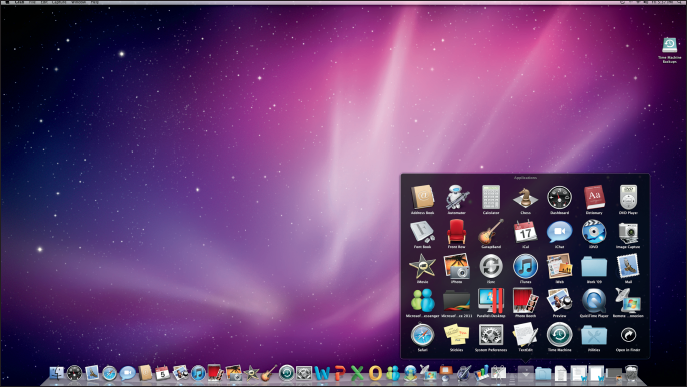The image size is (687, 387).
Task: Open Font Book
Action: point(422,232)
